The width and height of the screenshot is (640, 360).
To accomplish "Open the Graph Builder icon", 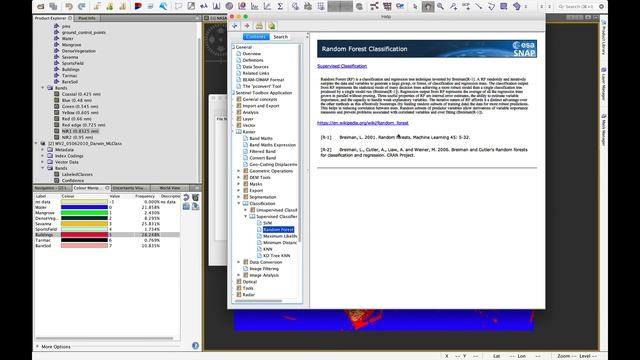I will pyautogui.click(x=374, y=7).
